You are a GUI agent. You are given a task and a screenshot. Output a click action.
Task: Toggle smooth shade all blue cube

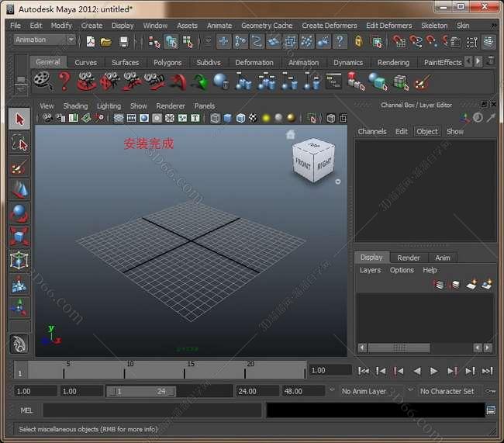coord(227,119)
